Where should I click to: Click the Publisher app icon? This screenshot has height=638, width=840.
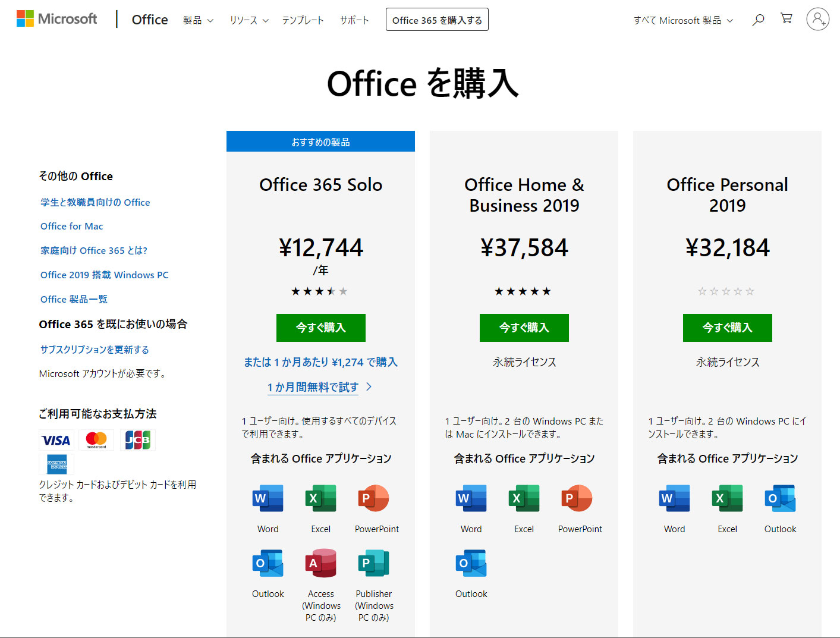(x=374, y=563)
